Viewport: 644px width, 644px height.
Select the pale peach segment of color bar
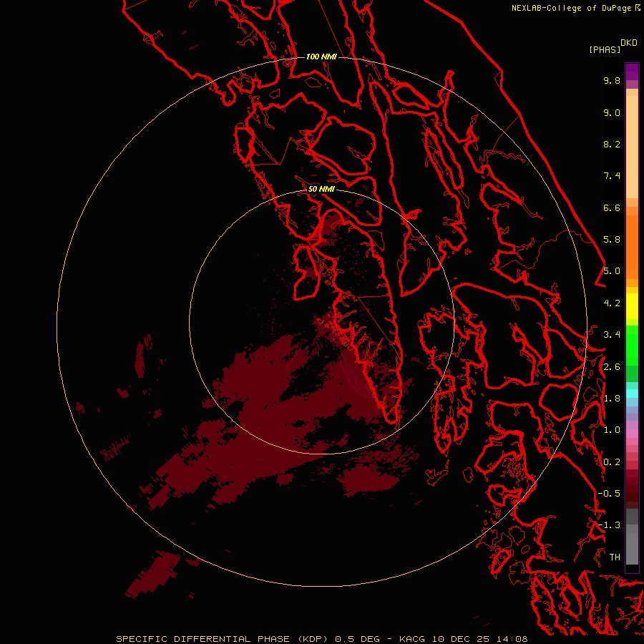[632, 147]
